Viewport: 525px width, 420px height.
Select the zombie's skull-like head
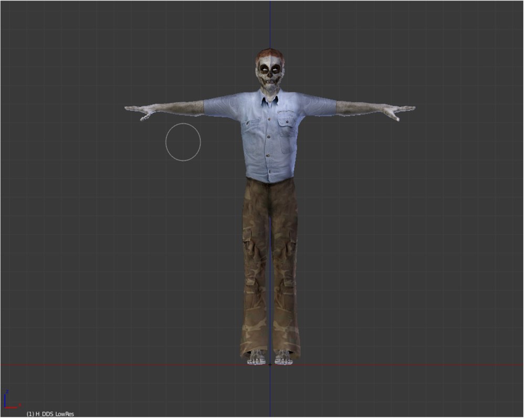coord(269,68)
